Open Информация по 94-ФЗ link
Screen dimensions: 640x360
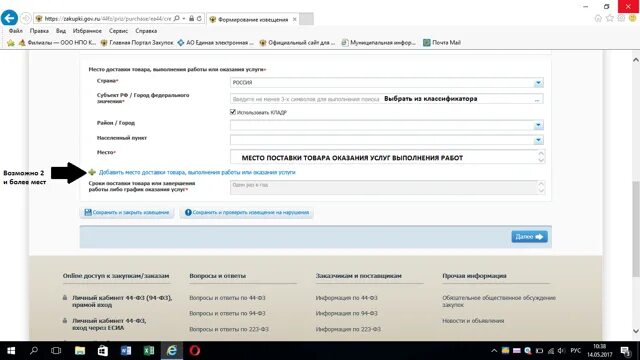tap(347, 313)
